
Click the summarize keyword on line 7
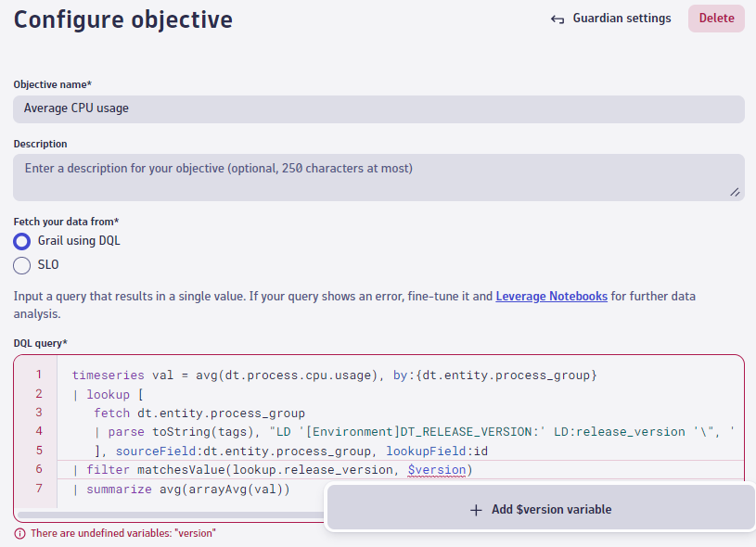(119, 490)
